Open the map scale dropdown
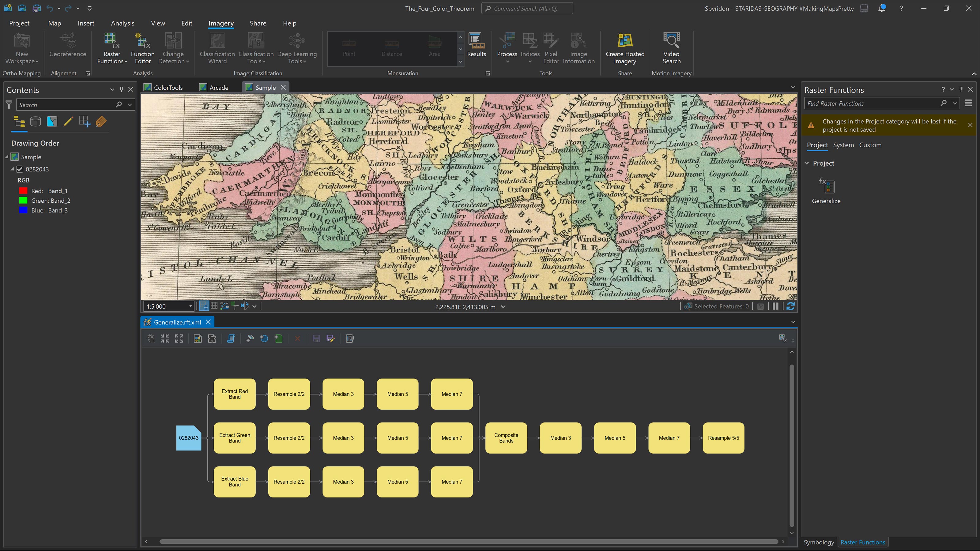 coord(191,306)
